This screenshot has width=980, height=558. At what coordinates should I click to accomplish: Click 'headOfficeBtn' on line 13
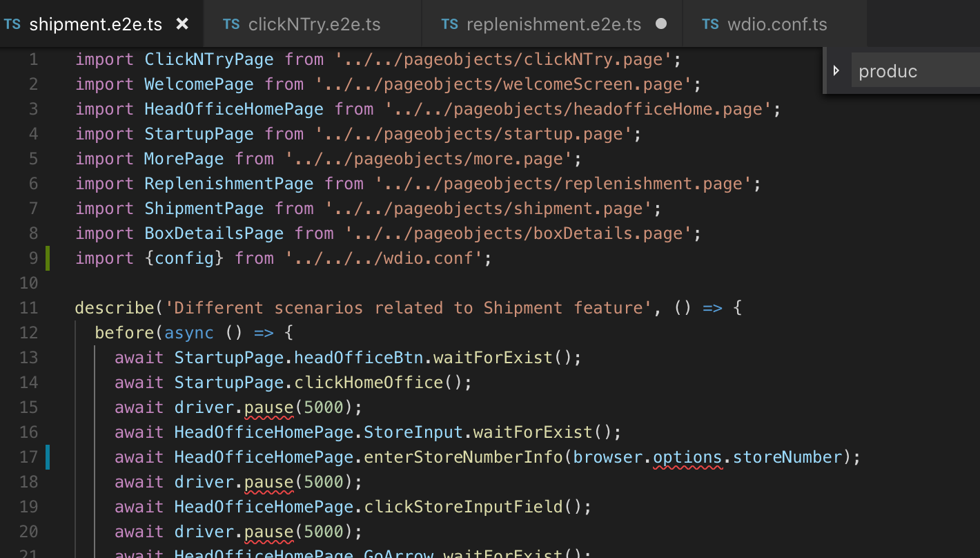coord(359,358)
